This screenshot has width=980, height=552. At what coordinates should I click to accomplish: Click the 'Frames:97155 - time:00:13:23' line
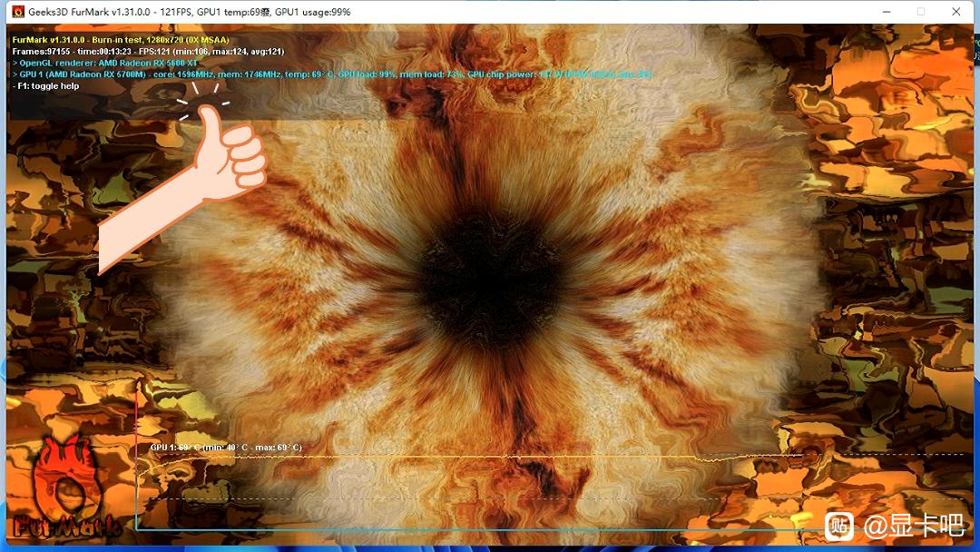(148, 51)
